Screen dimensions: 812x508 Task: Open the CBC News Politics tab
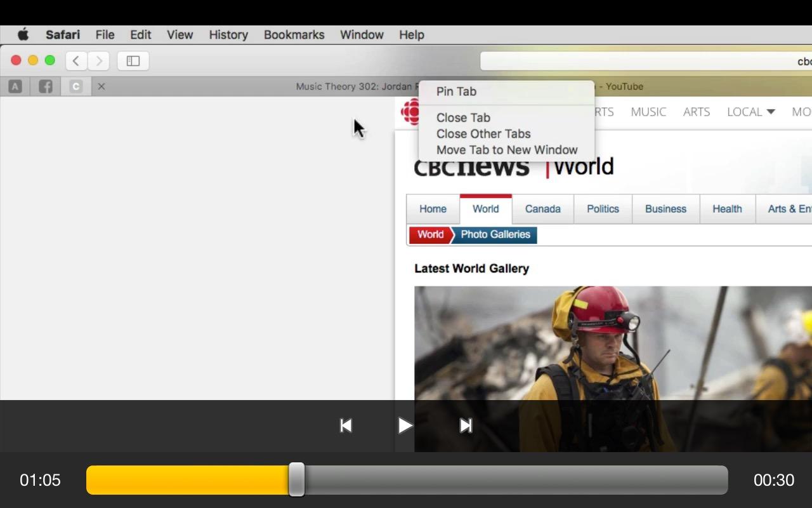click(x=603, y=209)
